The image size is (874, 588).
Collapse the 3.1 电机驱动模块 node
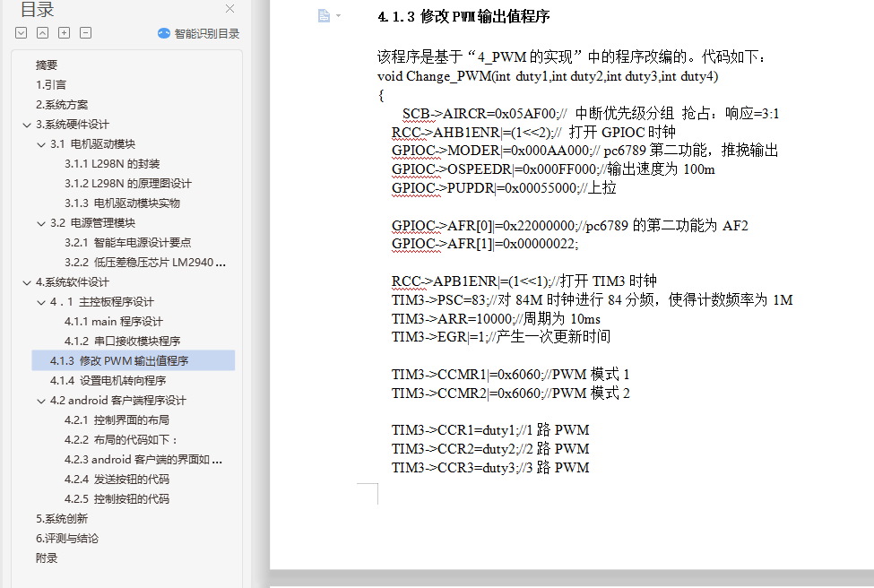pos(40,144)
